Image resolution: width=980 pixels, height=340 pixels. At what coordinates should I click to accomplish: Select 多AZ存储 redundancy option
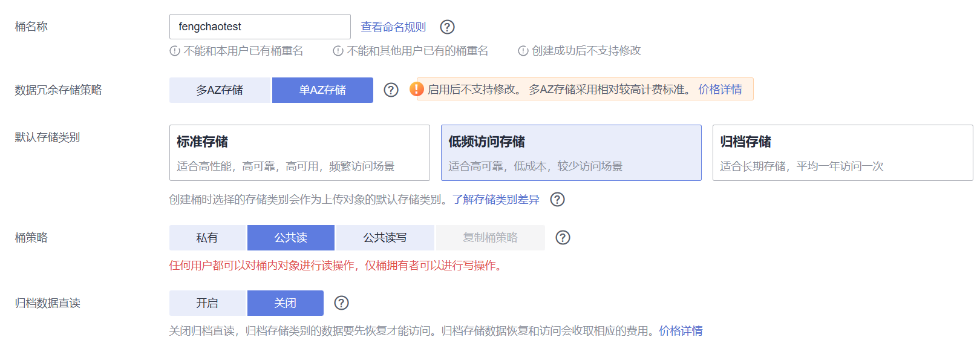220,90
